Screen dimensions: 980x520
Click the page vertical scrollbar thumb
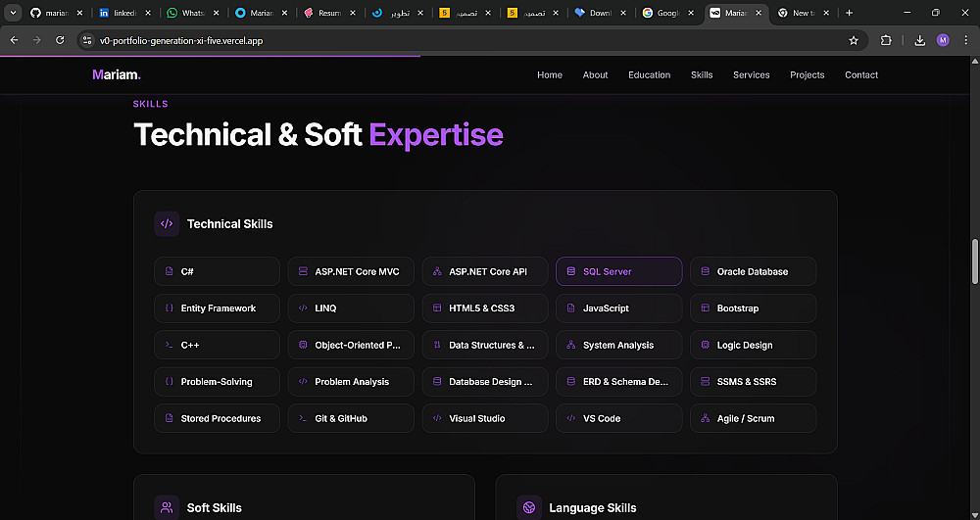(x=974, y=260)
